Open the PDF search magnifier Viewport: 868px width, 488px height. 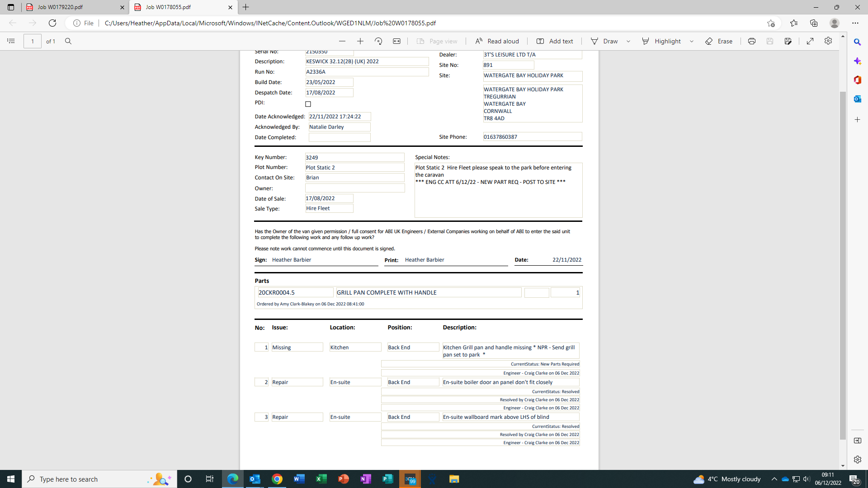coord(68,41)
